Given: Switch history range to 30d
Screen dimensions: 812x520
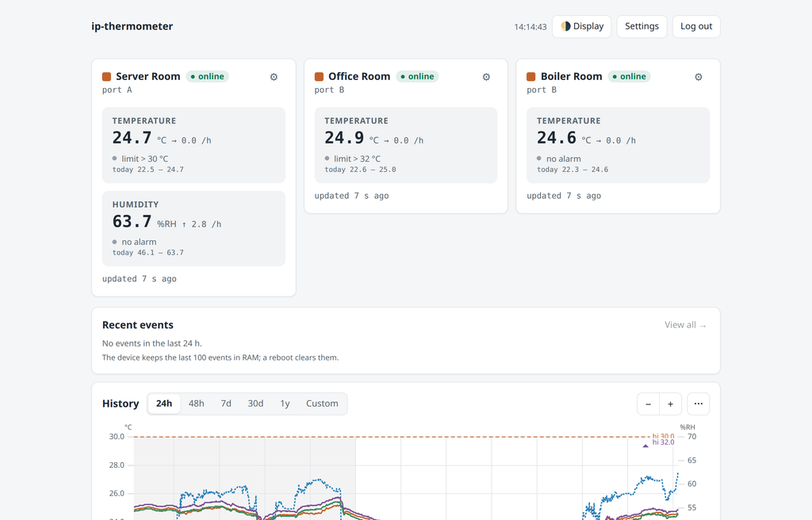Looking at the screenshot, I should 255,403.
